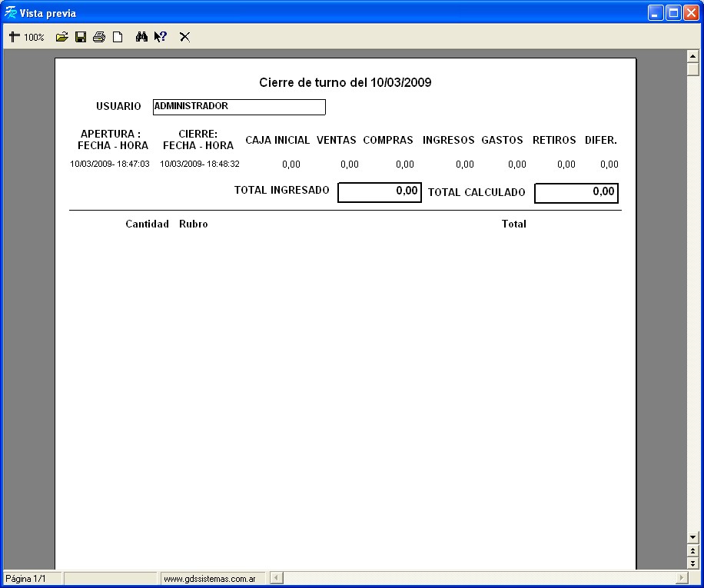Click the DIFER. column header

click(601, 140)
